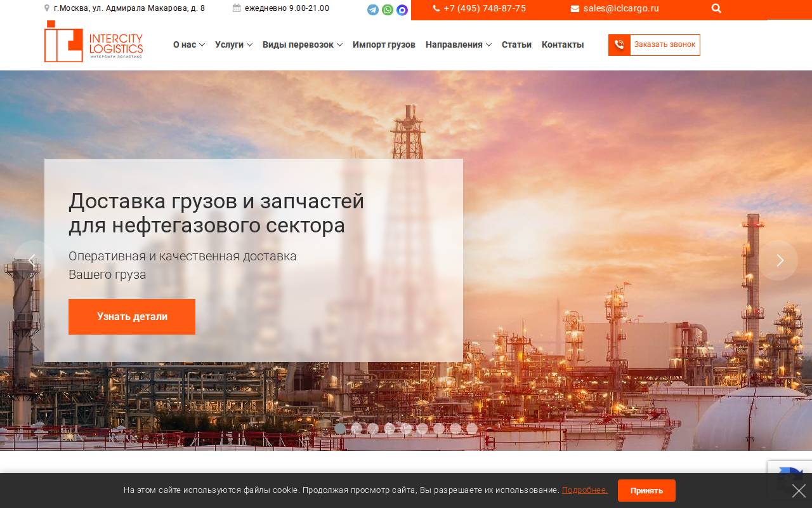Open the green WhatsApp icon
The height and width of the screenshot is (508, 812).
point(388,10)
